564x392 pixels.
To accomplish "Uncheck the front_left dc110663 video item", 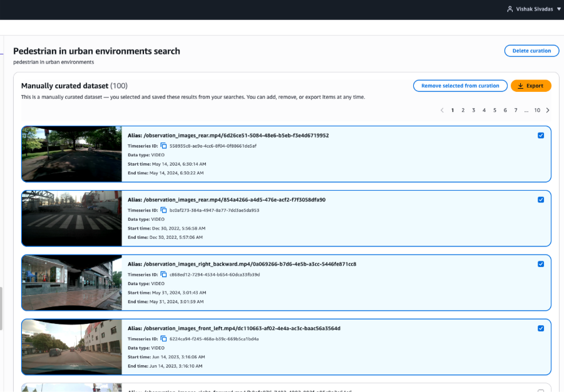I will pyautogui.click(x=541, y=328).
